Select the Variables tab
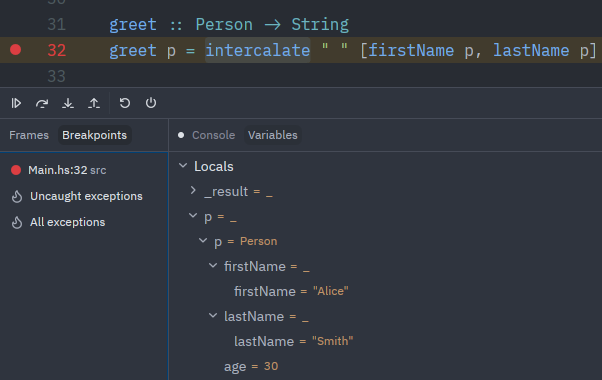Image resolution: width=602 pixels, height=380 pixels. click(x=273, y=135)
